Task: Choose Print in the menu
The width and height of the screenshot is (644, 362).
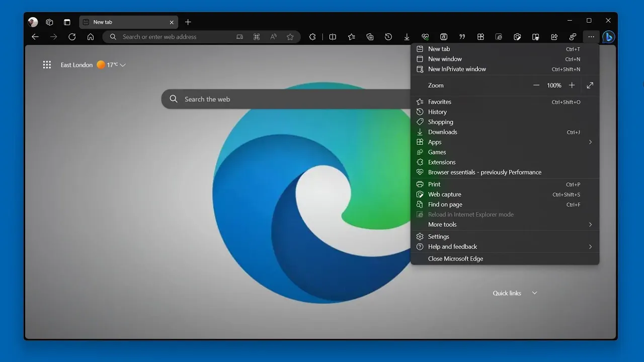Action: [505, 184]
